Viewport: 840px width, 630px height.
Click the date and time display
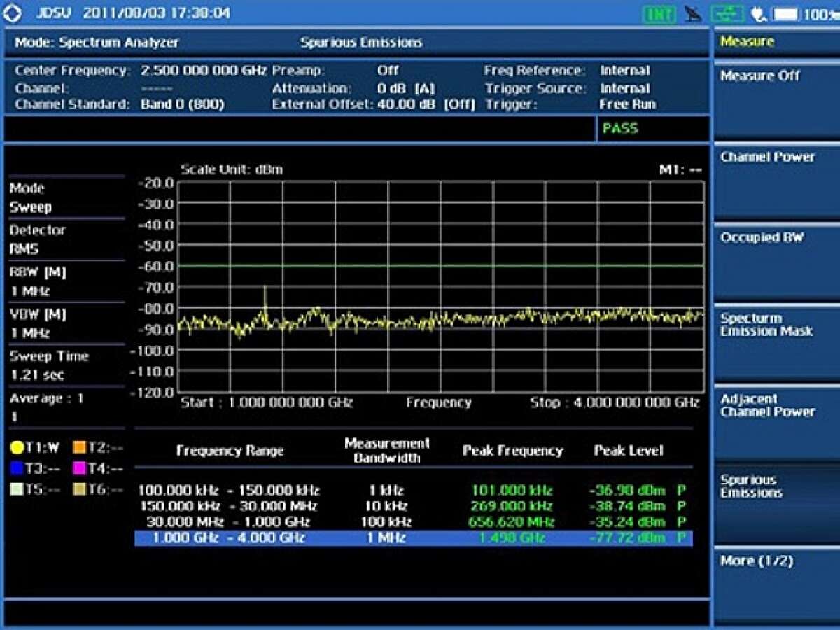click(156, 13)
